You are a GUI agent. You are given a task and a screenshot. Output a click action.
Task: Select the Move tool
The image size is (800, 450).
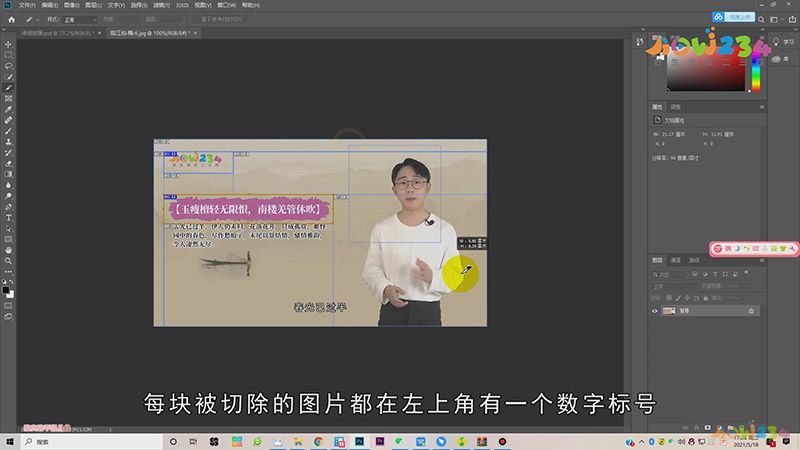(x=8, y=44)
